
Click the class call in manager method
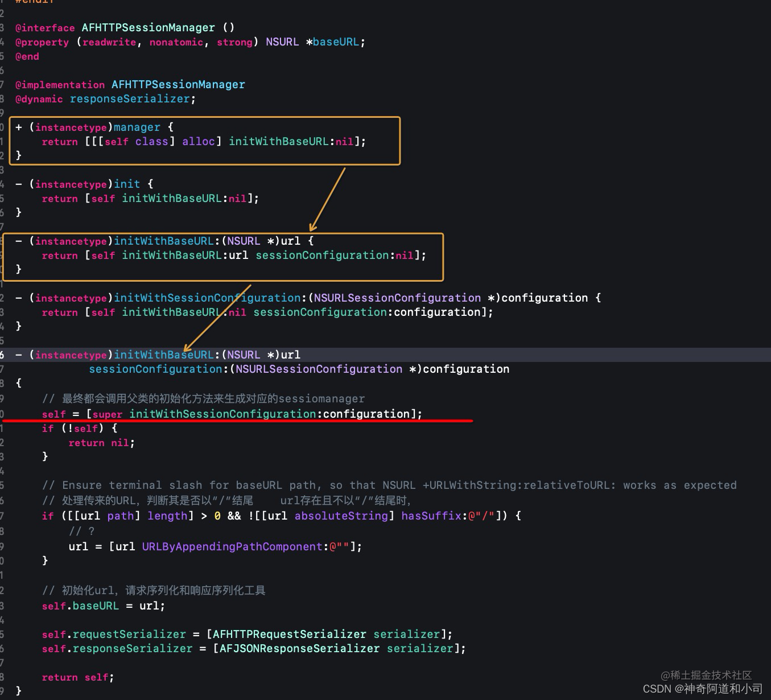pyautogui.click(x=152, y=142)
